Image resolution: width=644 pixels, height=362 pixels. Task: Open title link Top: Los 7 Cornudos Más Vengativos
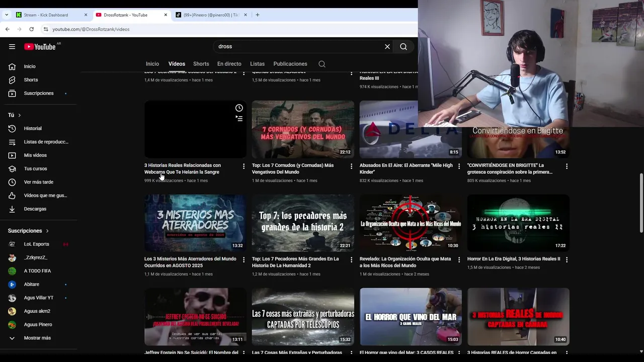293,168
